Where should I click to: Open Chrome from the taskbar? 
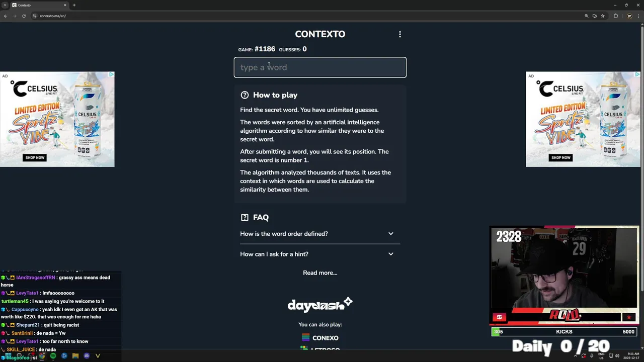pyautogui.click(x=42, y=356)
